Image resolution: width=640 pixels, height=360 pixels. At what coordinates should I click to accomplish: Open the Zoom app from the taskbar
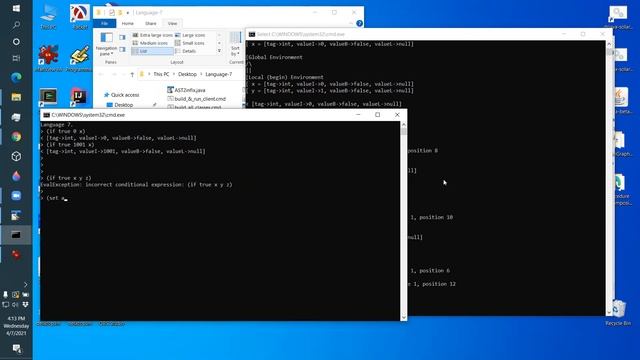point(16,196)
